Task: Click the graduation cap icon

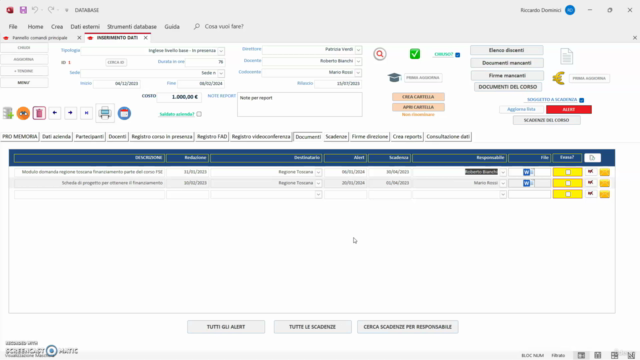Action: pyautogui.click(x=394, y=77)
